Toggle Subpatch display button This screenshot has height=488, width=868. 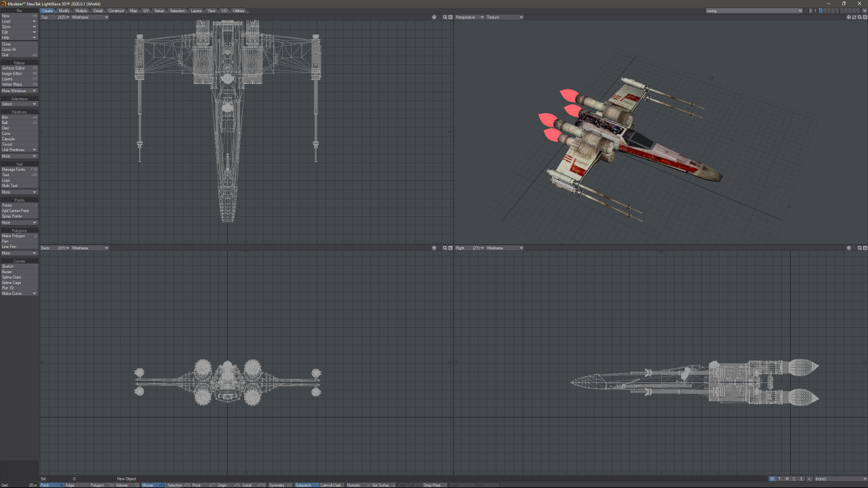[x=307, y=485]
